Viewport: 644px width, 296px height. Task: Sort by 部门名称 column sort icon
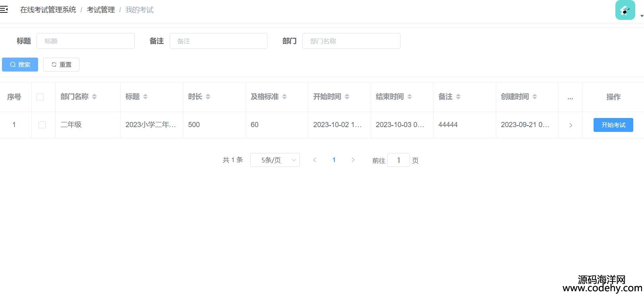pyautogui.click(x=94, y=97)
